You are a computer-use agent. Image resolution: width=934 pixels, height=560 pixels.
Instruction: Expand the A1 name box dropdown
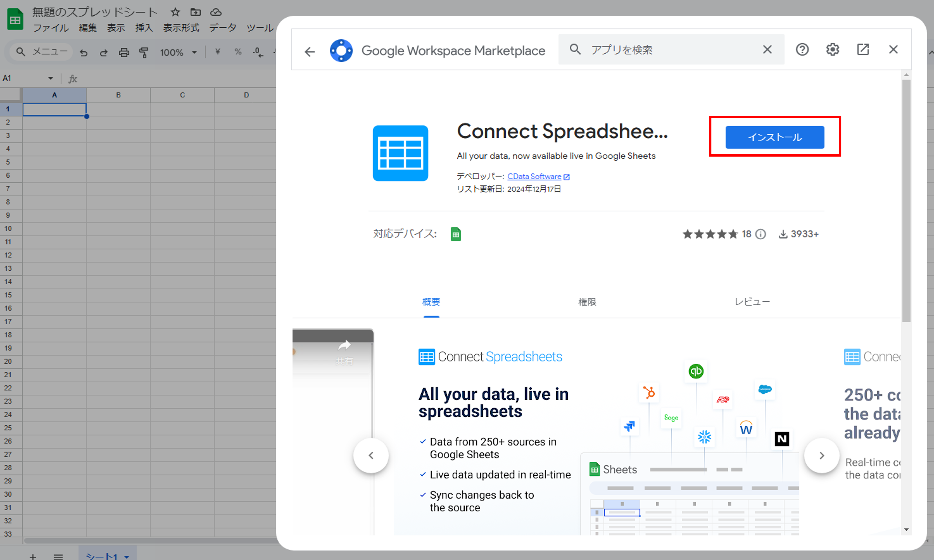point(50,78)
